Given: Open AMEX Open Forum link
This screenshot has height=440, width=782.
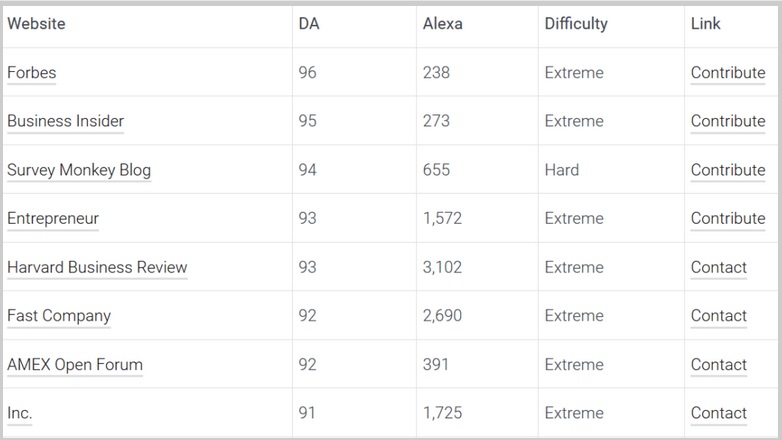Looking at the screenshot, I should tap(75, 365).
